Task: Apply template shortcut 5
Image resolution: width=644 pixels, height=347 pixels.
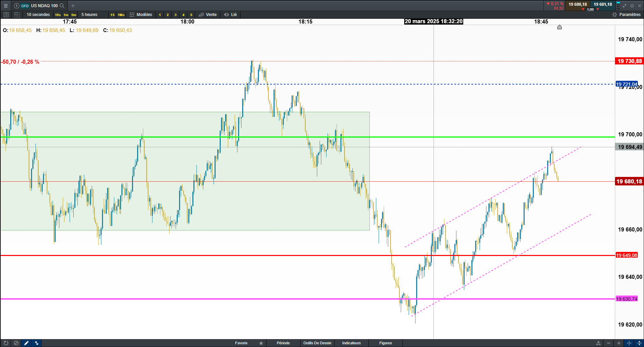Action: pyautogui.click(x=191, y=15)
